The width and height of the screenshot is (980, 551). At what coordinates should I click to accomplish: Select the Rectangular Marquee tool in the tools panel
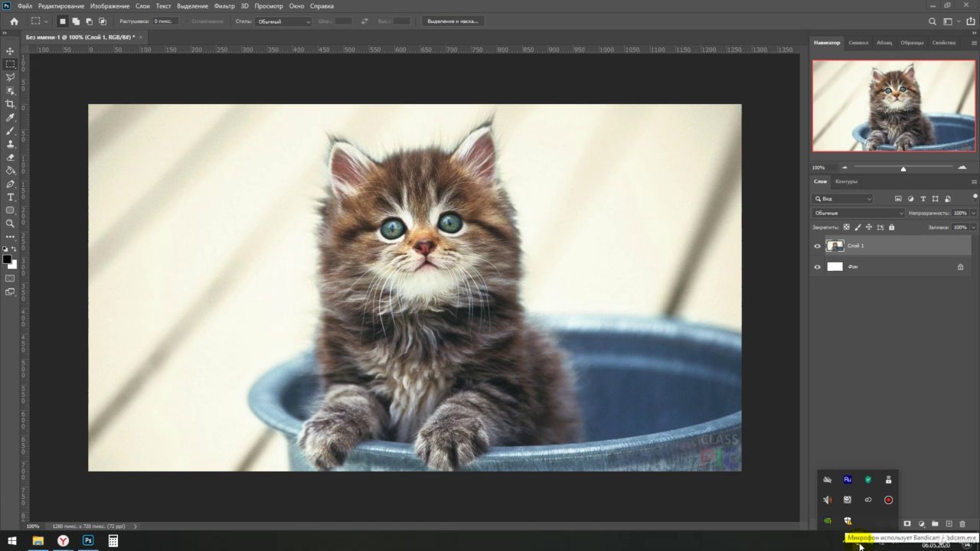pyautogui.click(x=10, y=64)
